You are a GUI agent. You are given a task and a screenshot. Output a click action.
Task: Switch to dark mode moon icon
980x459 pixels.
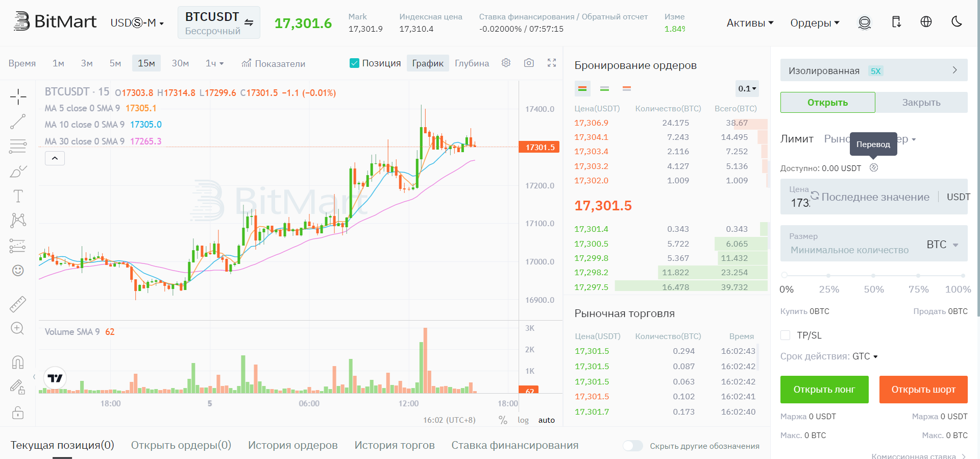tap(957, 21)
